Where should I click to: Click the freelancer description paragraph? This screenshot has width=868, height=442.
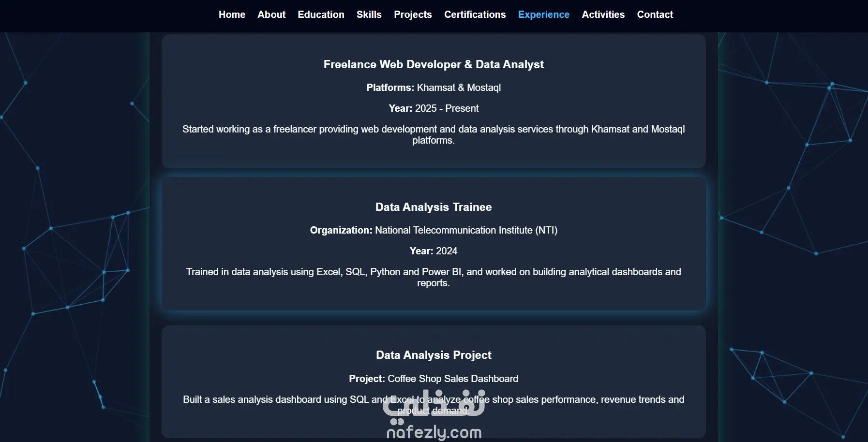(434, 135)
